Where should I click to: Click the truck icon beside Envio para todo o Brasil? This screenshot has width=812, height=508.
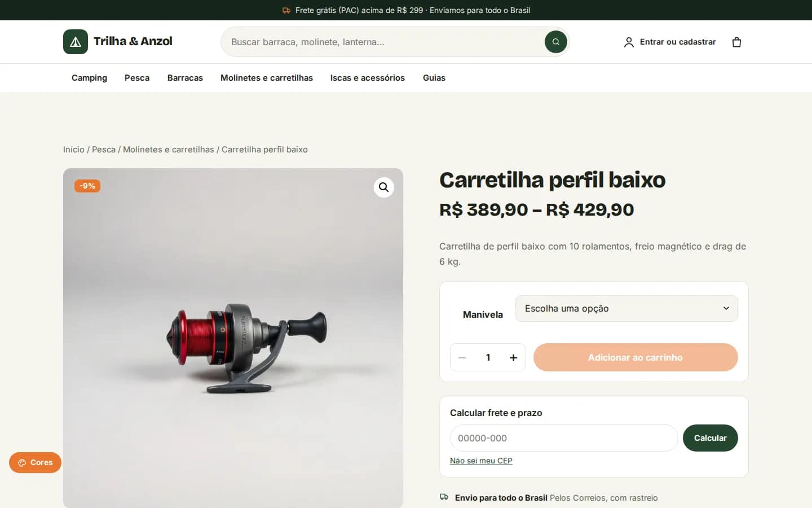pos(444,497)
